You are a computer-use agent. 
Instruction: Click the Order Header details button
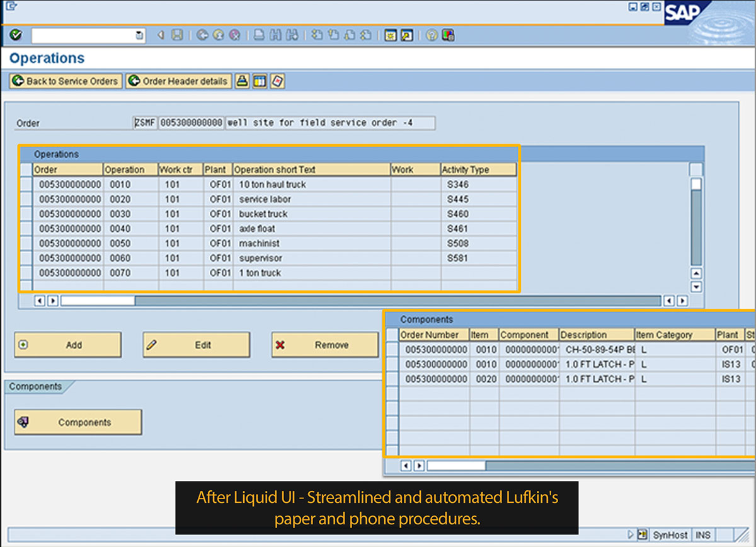point(178,81)
